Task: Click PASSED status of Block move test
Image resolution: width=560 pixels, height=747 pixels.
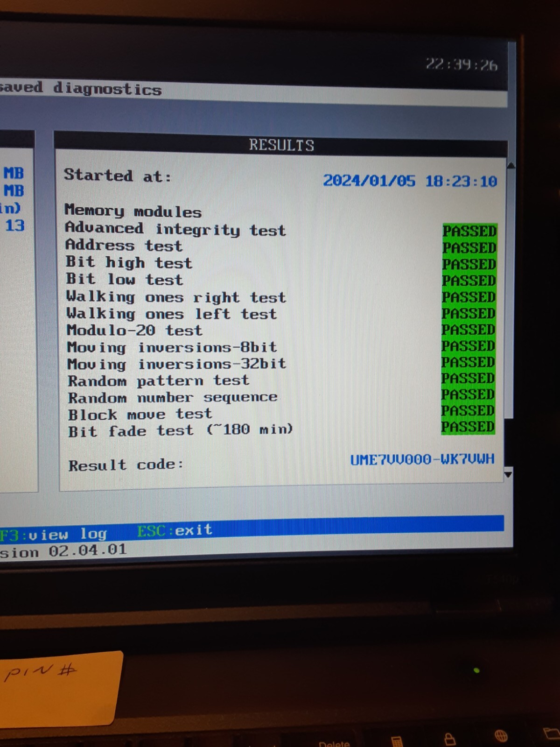Action: [468, 410]
